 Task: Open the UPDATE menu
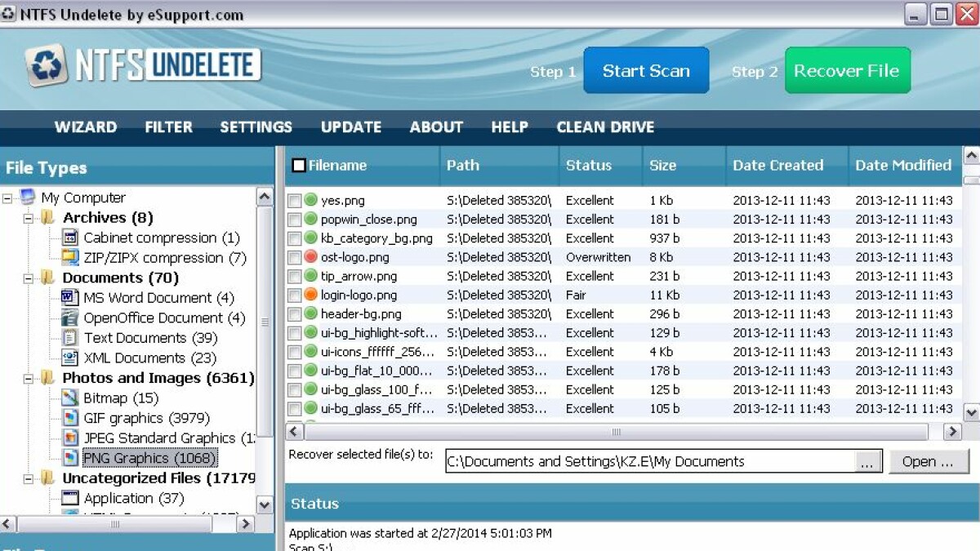351,127
